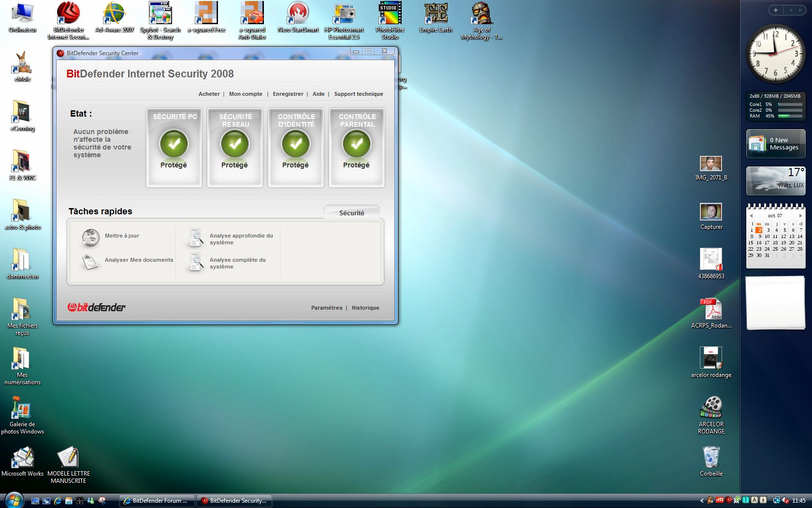
Task: Click the CPU and RAM meter gadget
Action: pos(776,106)
